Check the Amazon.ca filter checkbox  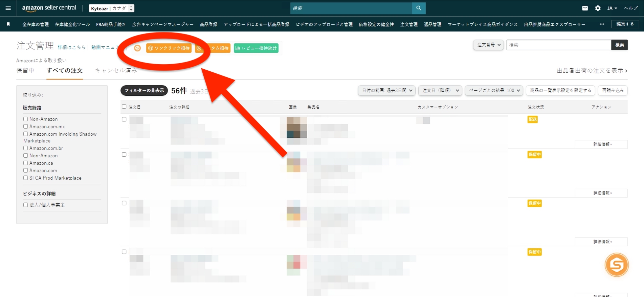pos(25,163)
